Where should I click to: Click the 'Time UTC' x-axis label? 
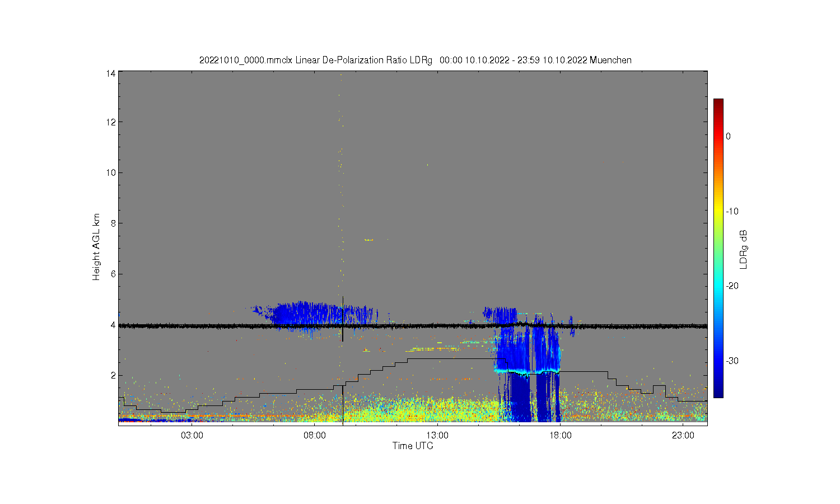[413, 446]
